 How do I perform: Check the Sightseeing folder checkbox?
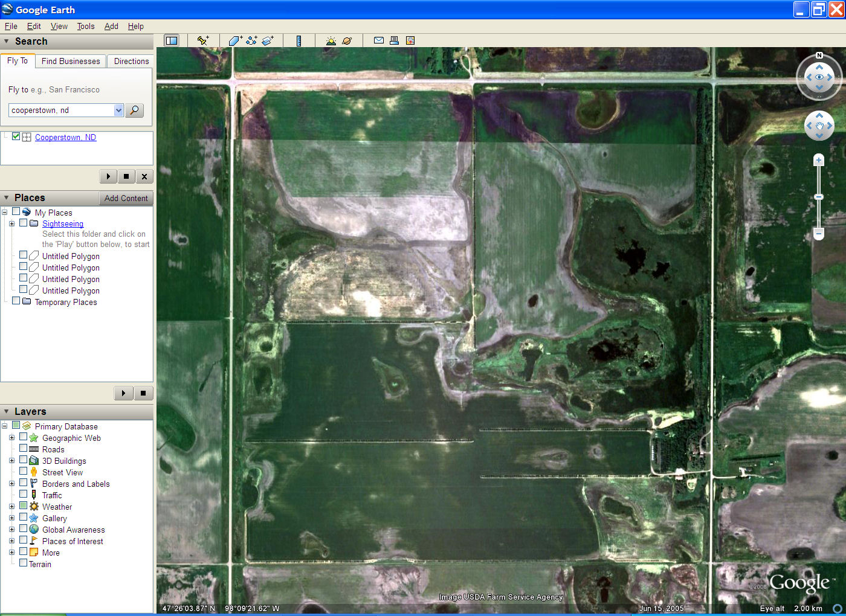[23, 223]
